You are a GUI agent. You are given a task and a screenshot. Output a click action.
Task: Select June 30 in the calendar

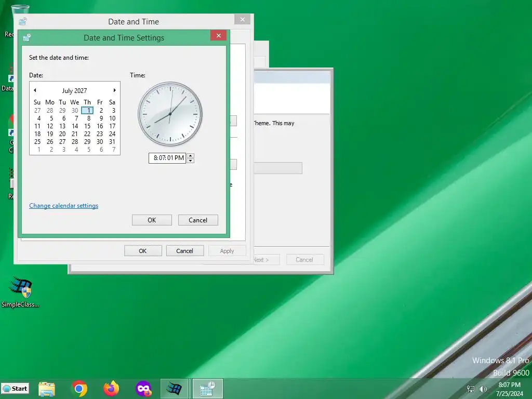[x=75, y=110]
